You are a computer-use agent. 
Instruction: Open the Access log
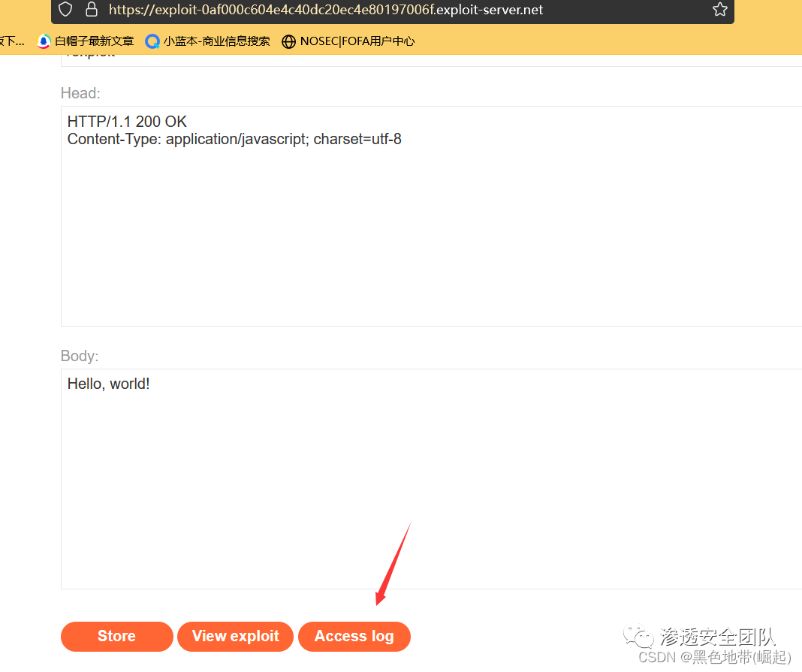pyautogui.click(x=354, y=636)
